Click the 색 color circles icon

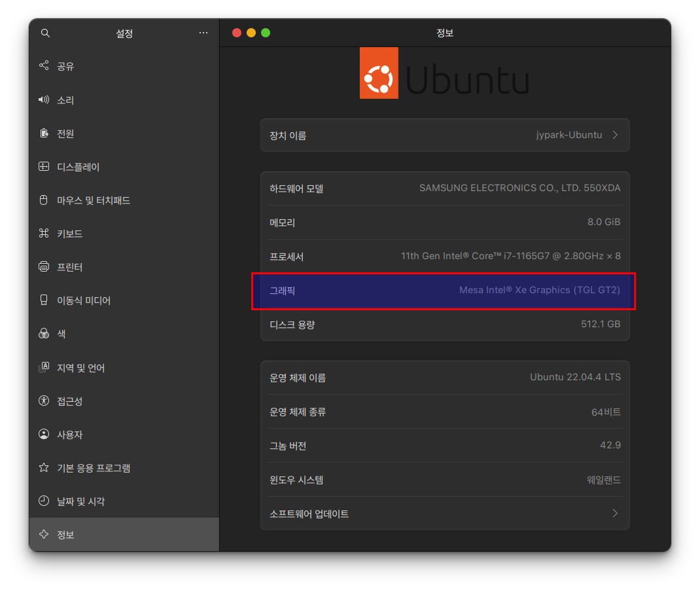(44, 334)
